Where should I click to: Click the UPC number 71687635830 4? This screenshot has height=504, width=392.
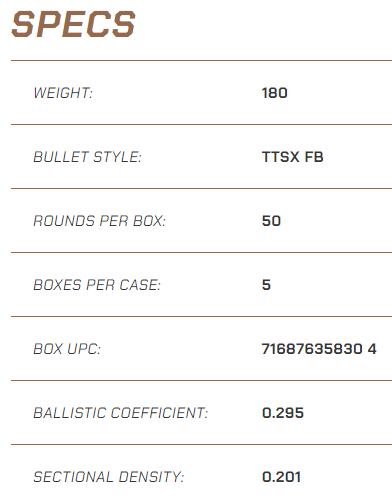tap(319, 349)
